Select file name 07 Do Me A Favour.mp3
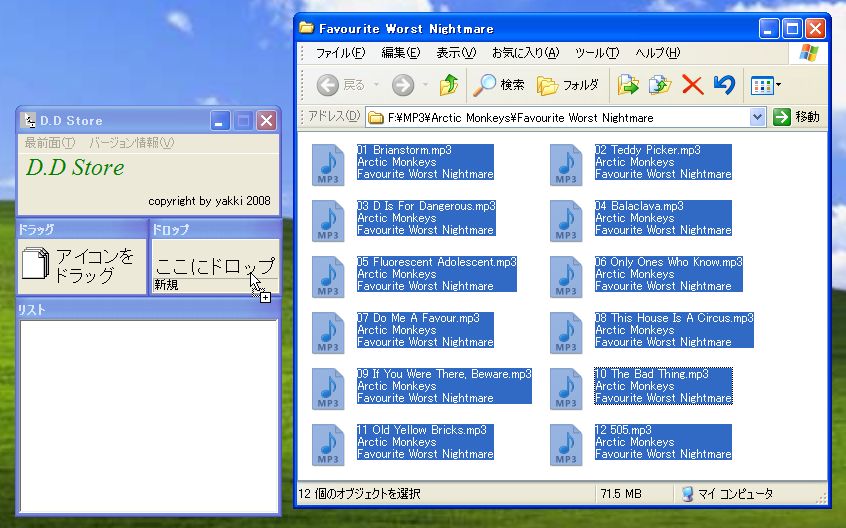This screenshot has height=528, width=846. point(418,318)
